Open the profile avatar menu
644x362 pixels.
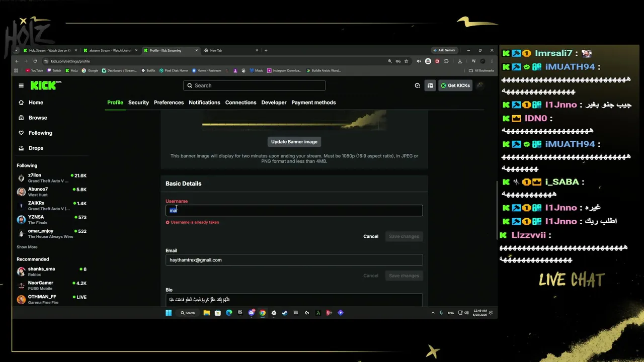coord(479,85)
